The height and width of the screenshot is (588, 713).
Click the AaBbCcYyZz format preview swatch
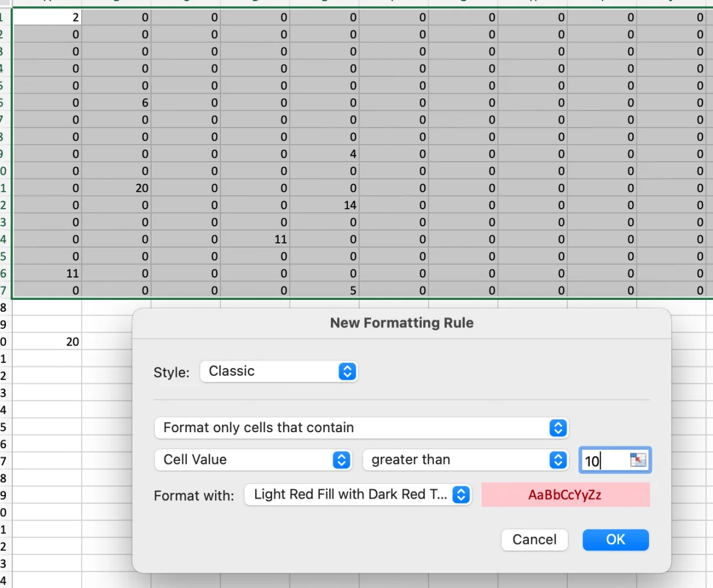565,495
